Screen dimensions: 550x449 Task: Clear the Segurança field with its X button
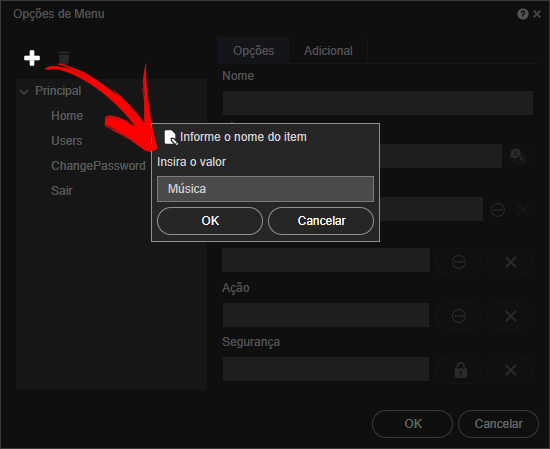511,370
